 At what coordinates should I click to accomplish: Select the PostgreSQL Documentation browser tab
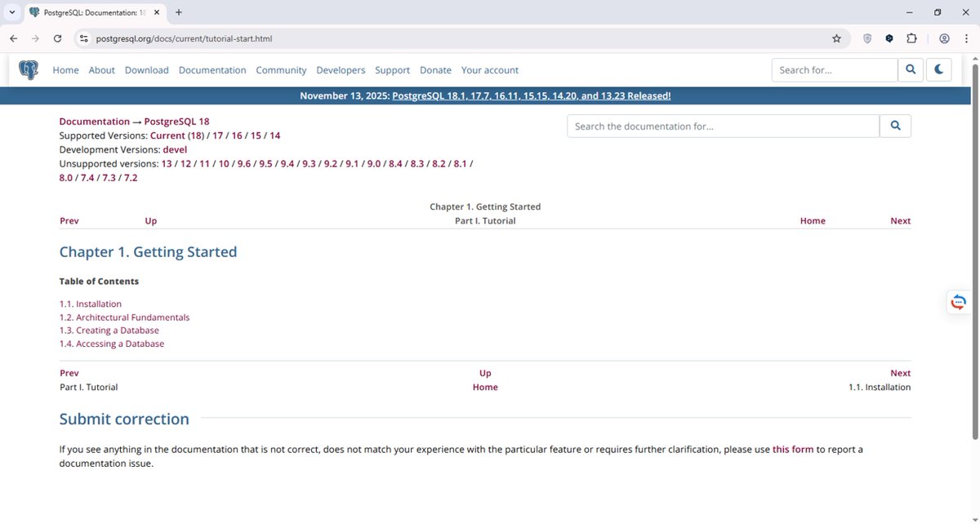point(94,12)
